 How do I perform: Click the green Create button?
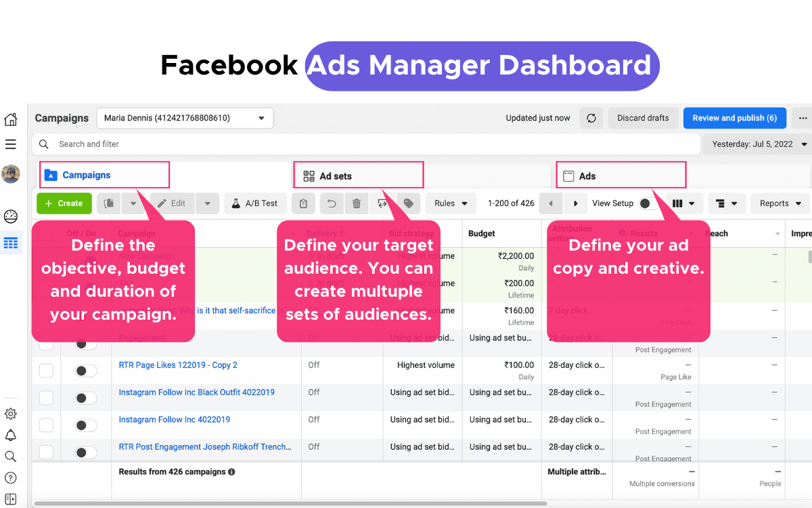[x=64, y=203]
